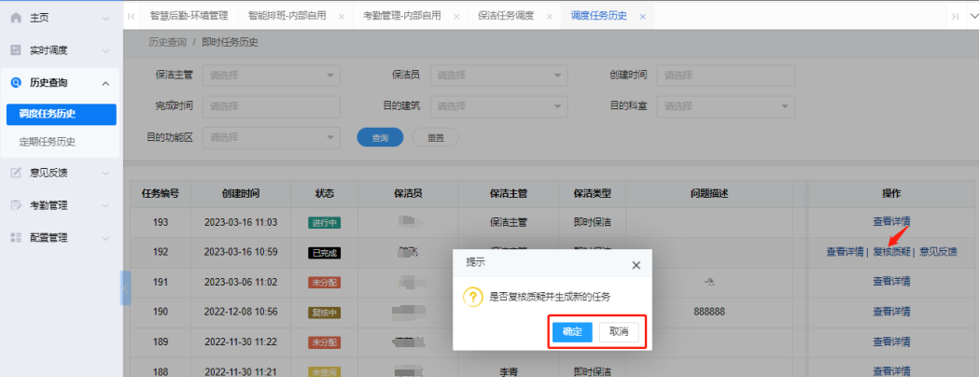The width and height of the screenshot is (980, 377).
Task: Click the 实时调度 sidebar icon
Action: (16, 50)
